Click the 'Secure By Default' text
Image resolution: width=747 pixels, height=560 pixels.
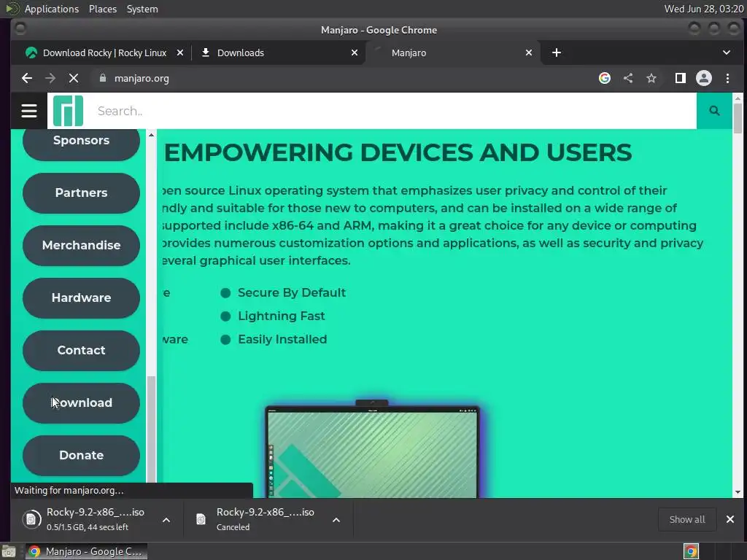tap(292, 292)
